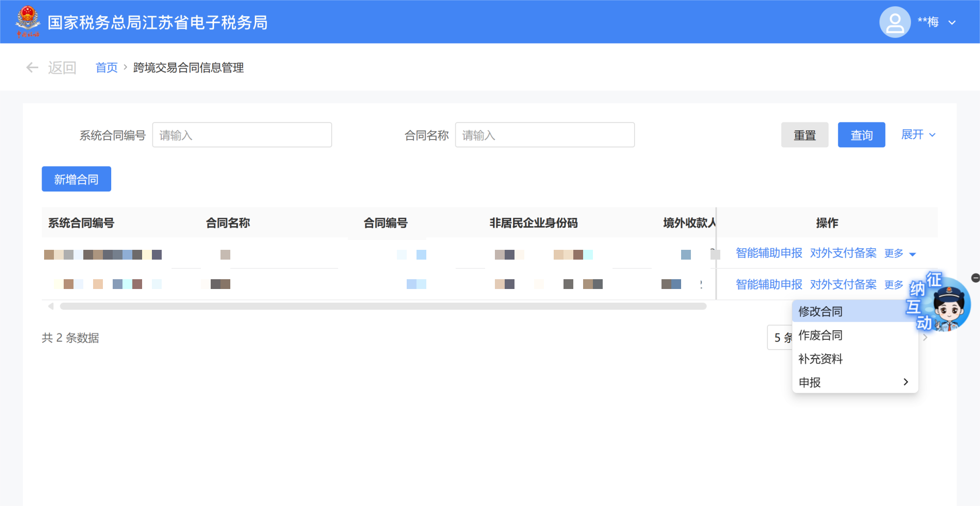This screenshot has height=506, width=980.
Task: Click the left arrow of the table scrollbar
Action: [x=50, y=306]
